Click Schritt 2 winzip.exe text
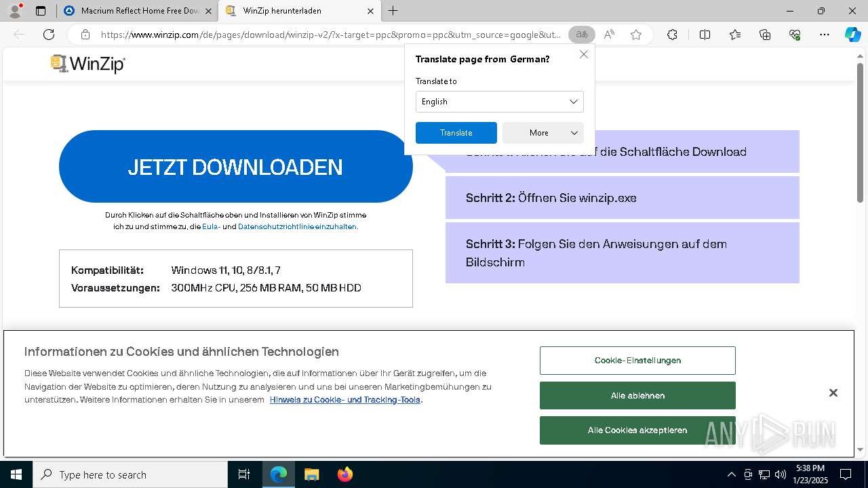Viewport: 868px width, 488px height. tap(551, 198)
